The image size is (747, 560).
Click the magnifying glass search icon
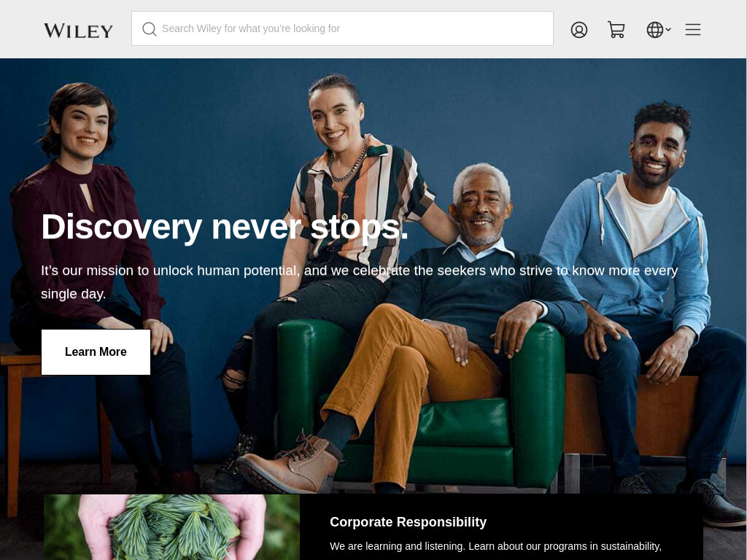(x=149, y=29)
